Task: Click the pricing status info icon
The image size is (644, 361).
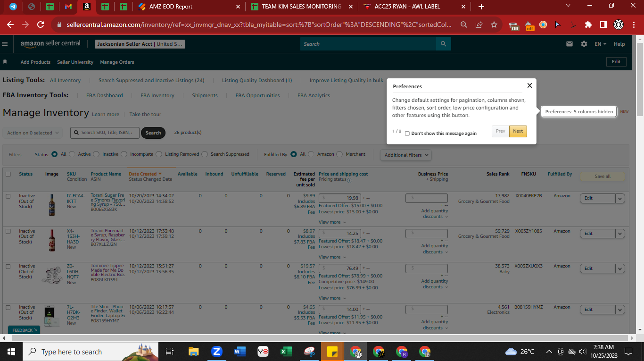Action: [350, 180]
